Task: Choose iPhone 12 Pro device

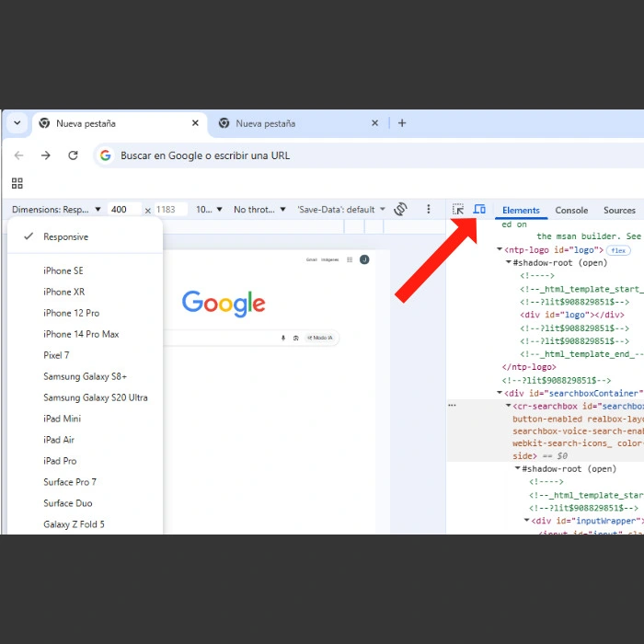Action: click(x=85, y=313)
